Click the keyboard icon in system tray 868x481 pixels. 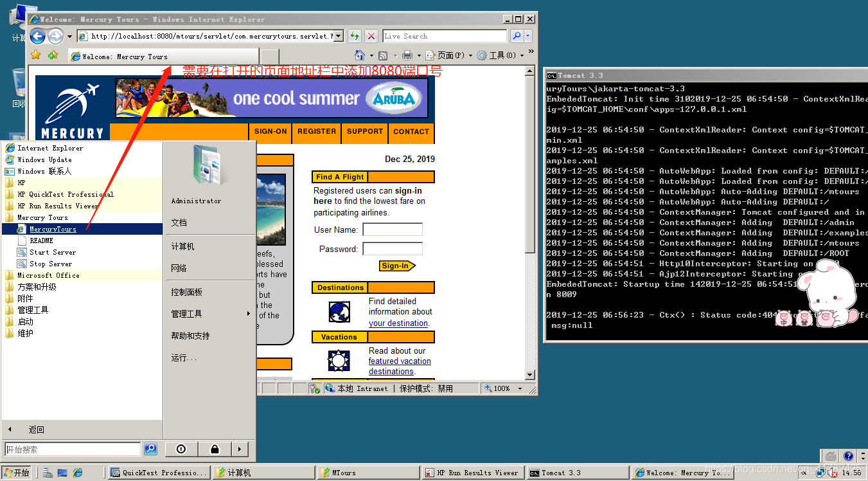tap(831, 456)
